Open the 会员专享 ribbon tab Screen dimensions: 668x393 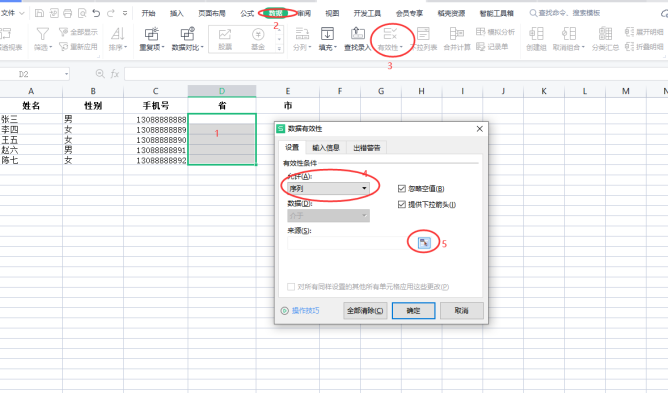[x=409, y=13]
